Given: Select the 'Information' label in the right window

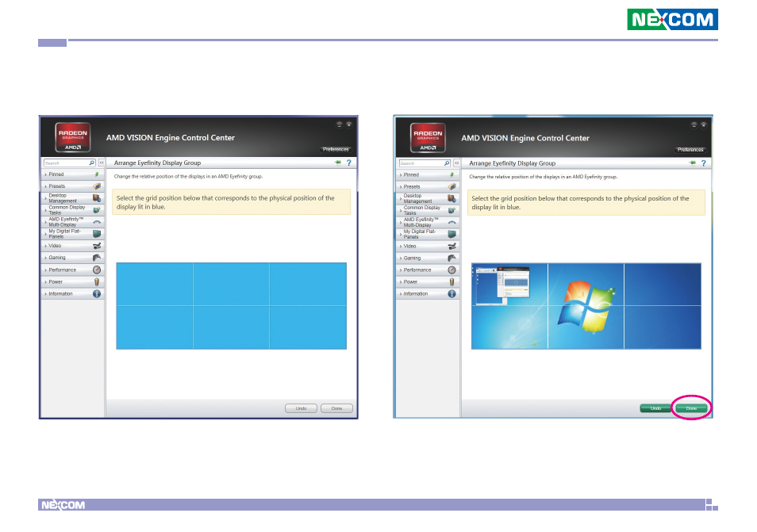Looking at the screenshot, I should [416, 293].
